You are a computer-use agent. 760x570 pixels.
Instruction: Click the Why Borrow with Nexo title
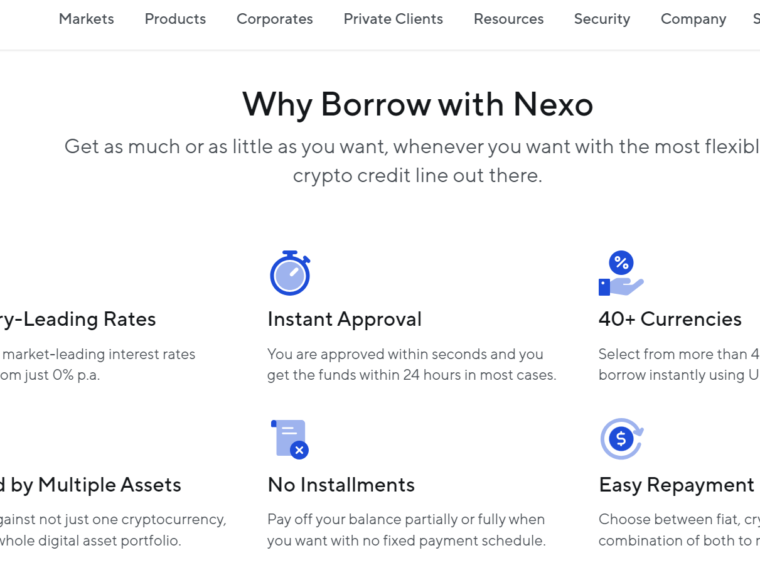coord(417,105)
